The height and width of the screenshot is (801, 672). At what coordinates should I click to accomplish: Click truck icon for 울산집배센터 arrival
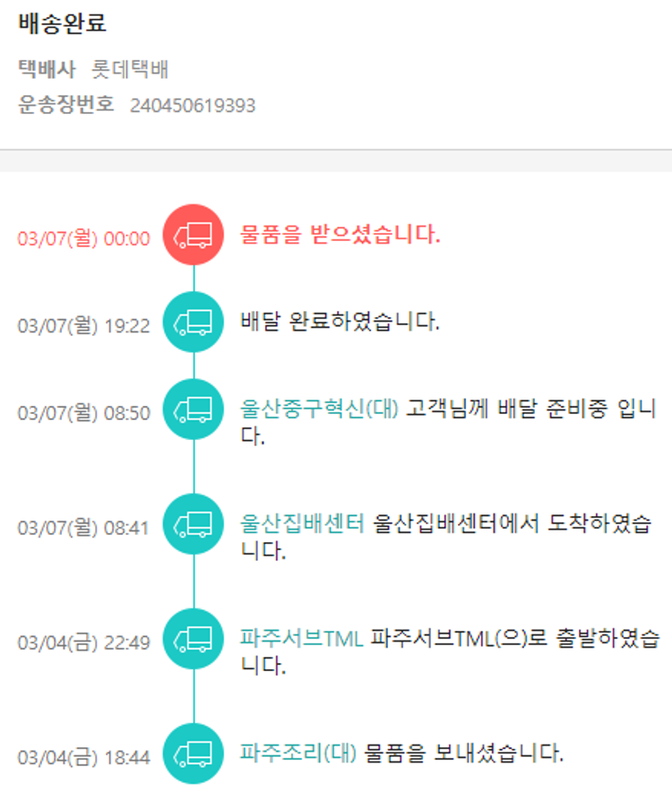194,524
